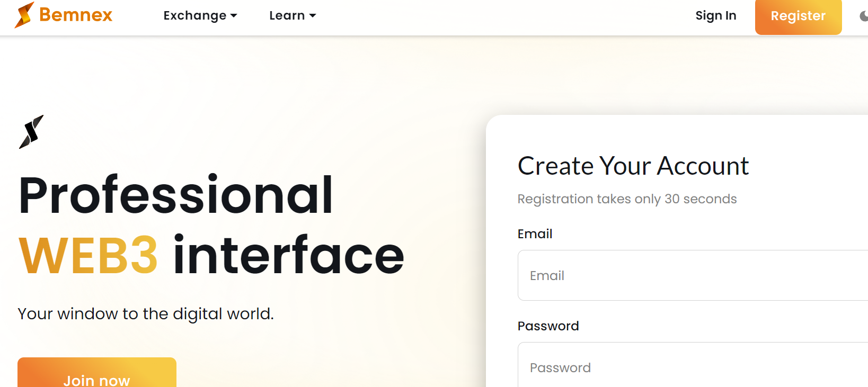Click the "interface" headline word
Image resolution: width=868 pixels, height=387 pixels.
tap(288, 256)
